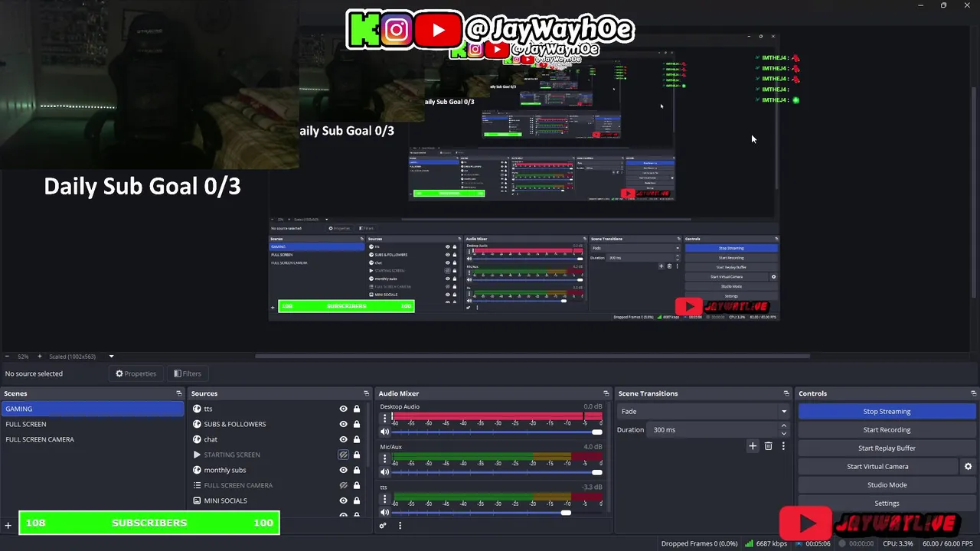
Task: Click the FULL SCREEN CAMERA scene-list icon
Action: coord(197,485)
